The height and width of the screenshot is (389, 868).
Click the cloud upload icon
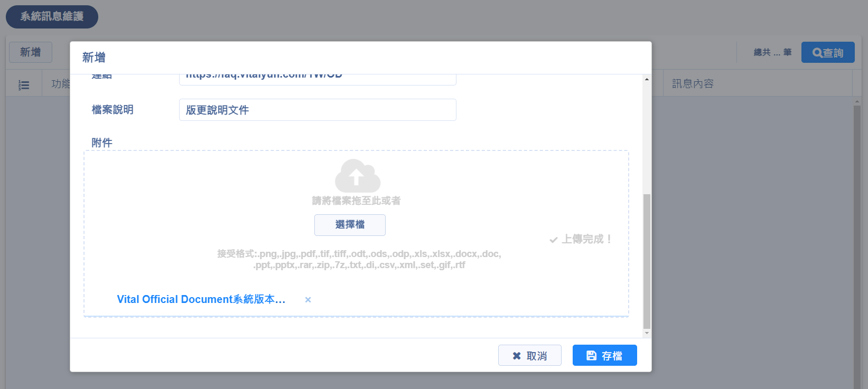(x=357, y=176)
